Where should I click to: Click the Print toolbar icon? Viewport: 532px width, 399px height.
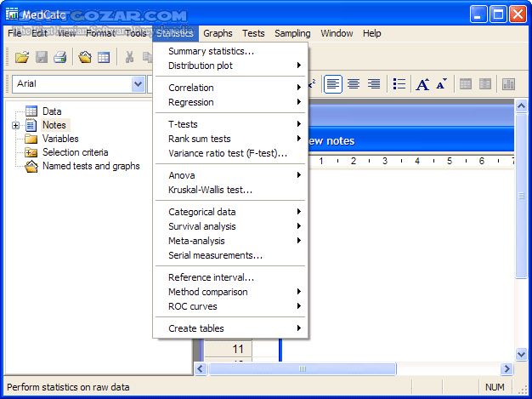(60, 57)
